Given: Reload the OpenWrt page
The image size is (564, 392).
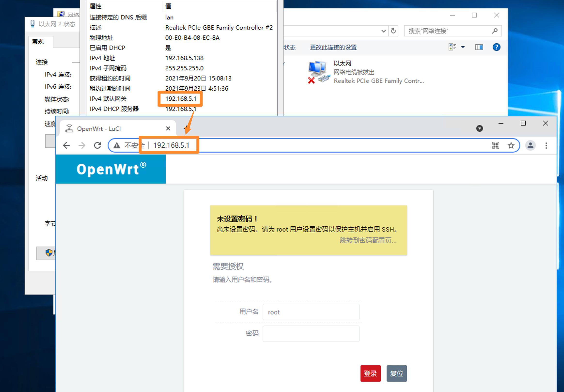Looking at the screenshot, I should [x=97, y=145].
